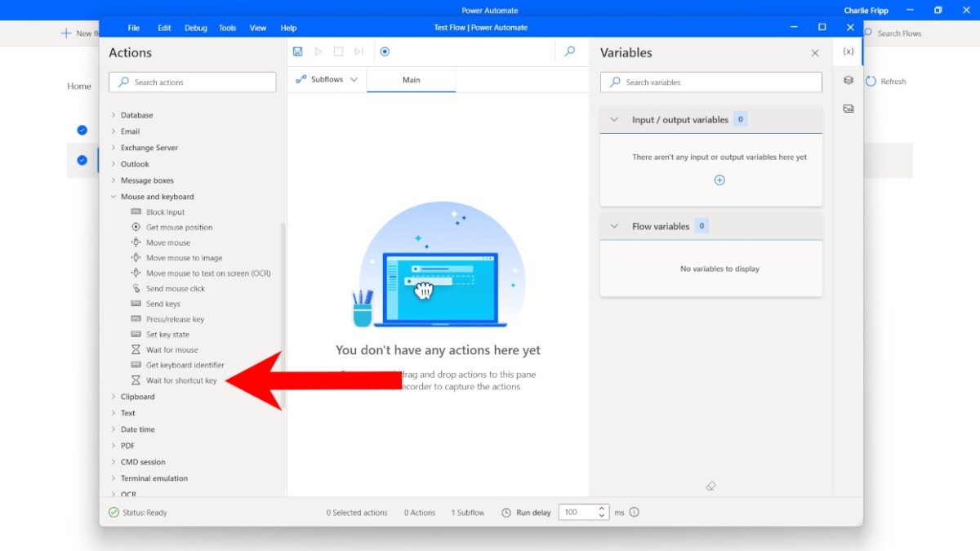980x551 pixels.
Task: Open the UI elements pane icon
Action: [848, 79]
